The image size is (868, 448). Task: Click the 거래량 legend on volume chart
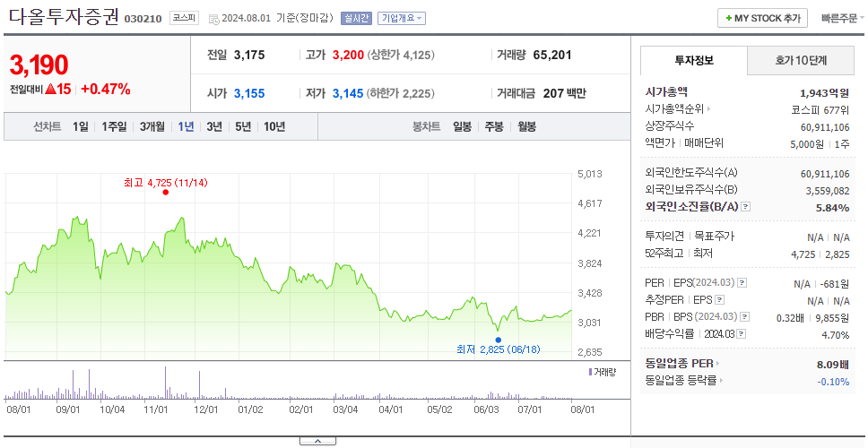pos(603,372)
